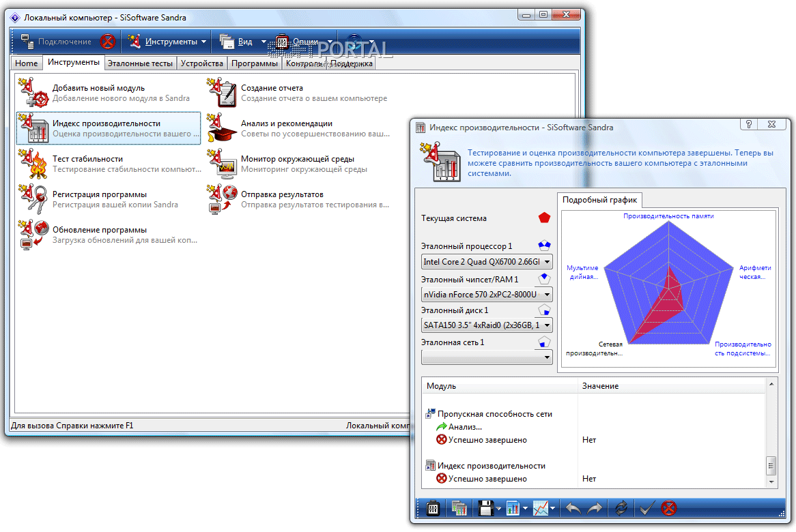The height and width of the screenshot is (532, 796).
Task: Select 'Индекс производительности' row in results list
Action: coord(491,466)
